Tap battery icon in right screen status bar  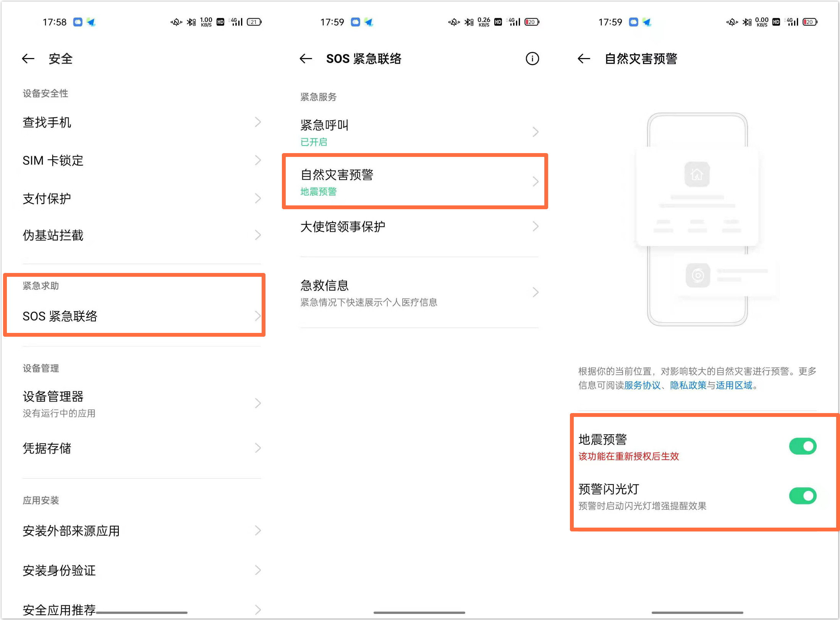tap(809, 22)
